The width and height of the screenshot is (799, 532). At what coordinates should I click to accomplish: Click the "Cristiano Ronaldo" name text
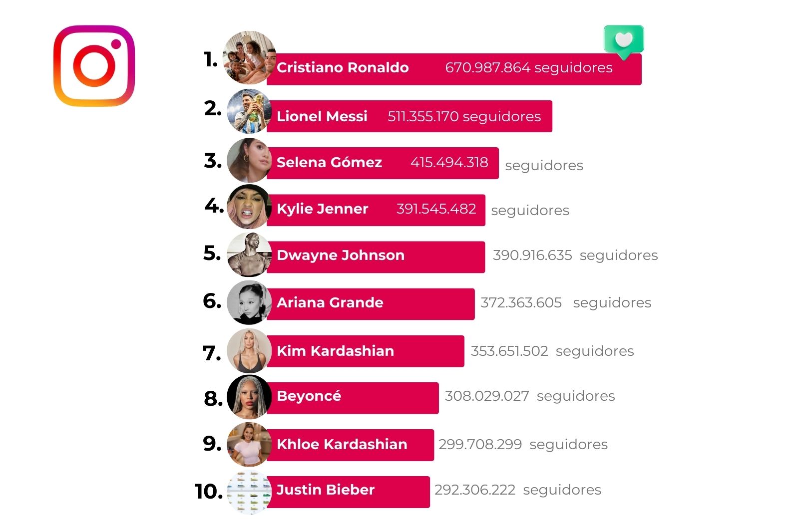click(343, 67)
